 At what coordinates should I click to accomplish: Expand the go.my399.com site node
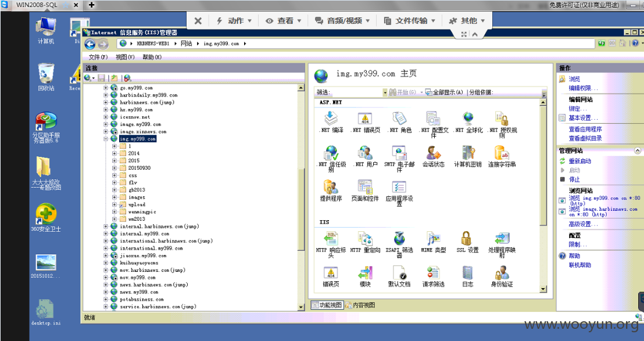tap(106, 88)
